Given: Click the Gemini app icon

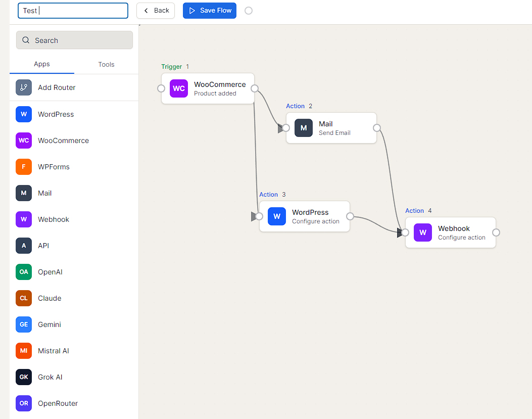Looking at the screenshot, I should pyautogui.click(x=24, y=324).
